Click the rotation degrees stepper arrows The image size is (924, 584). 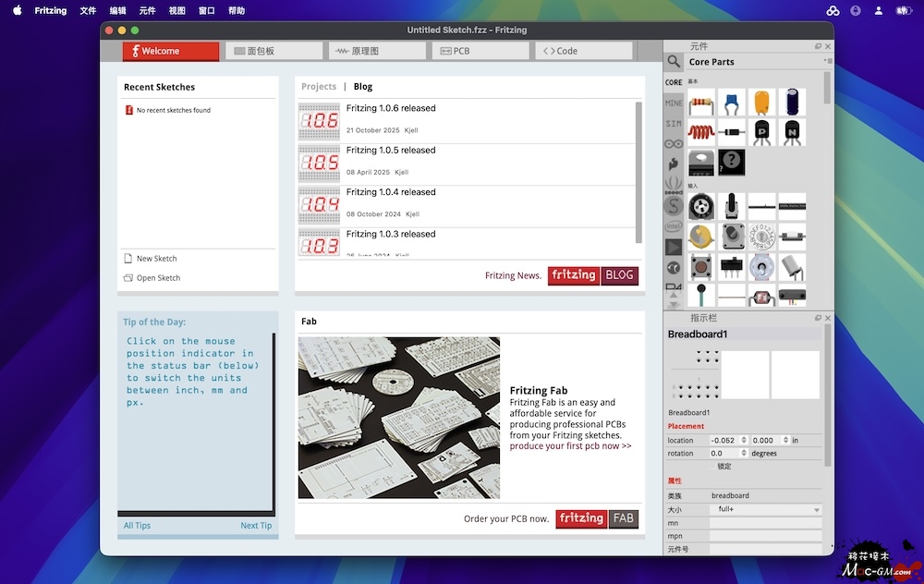(x=744, y=454)
